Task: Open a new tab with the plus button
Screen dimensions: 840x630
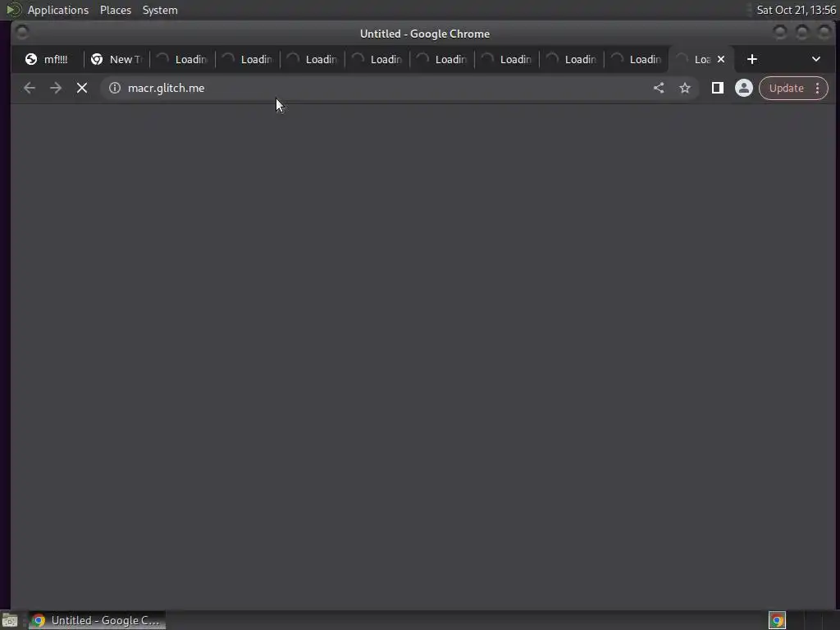Action: coord(752,59)
